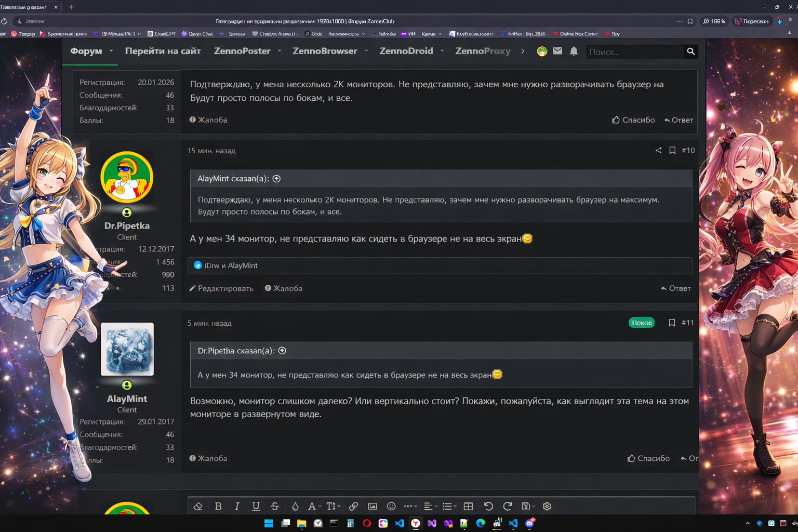Open Microsoft Edge from the taskbar
Screen dimensions: 798x532
(481, 523)
